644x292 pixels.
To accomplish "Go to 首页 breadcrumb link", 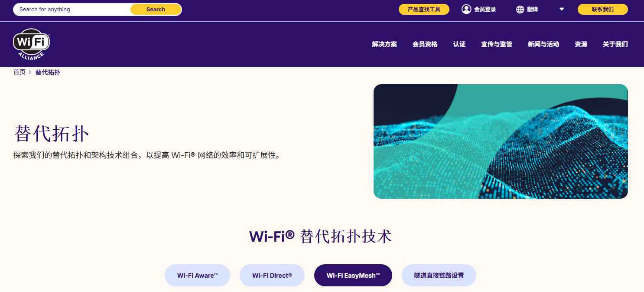I will pos(20,72).
